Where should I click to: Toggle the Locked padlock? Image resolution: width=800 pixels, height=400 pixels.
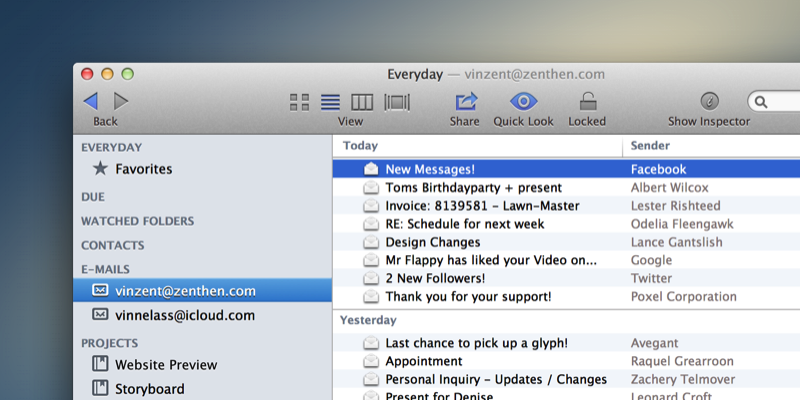(587, 102)
